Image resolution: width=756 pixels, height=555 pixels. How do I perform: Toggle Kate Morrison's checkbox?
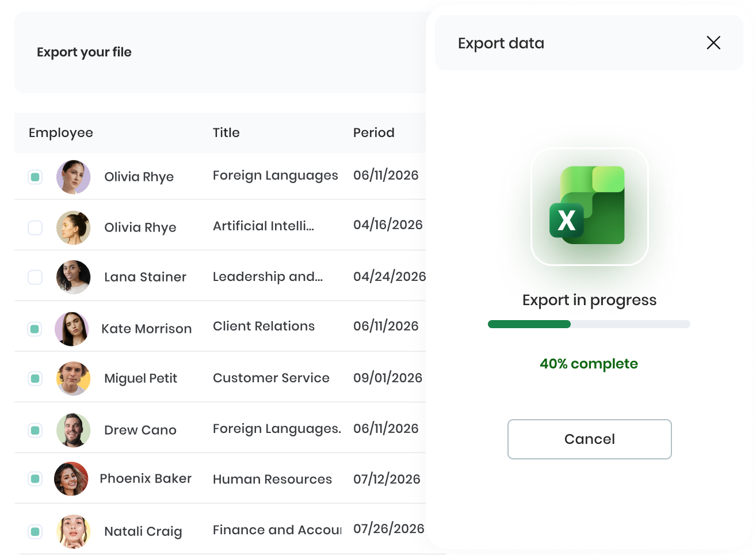tap(35, 329)
